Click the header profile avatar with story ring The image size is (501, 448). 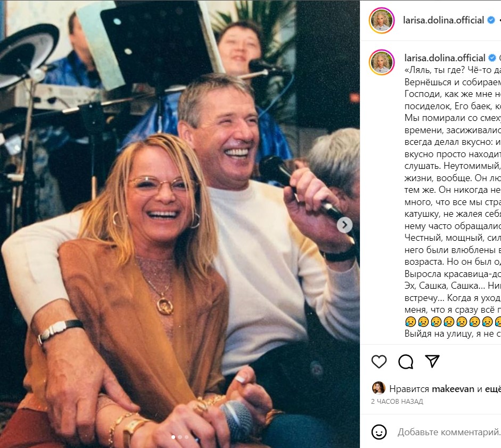[x=382, y=21]
